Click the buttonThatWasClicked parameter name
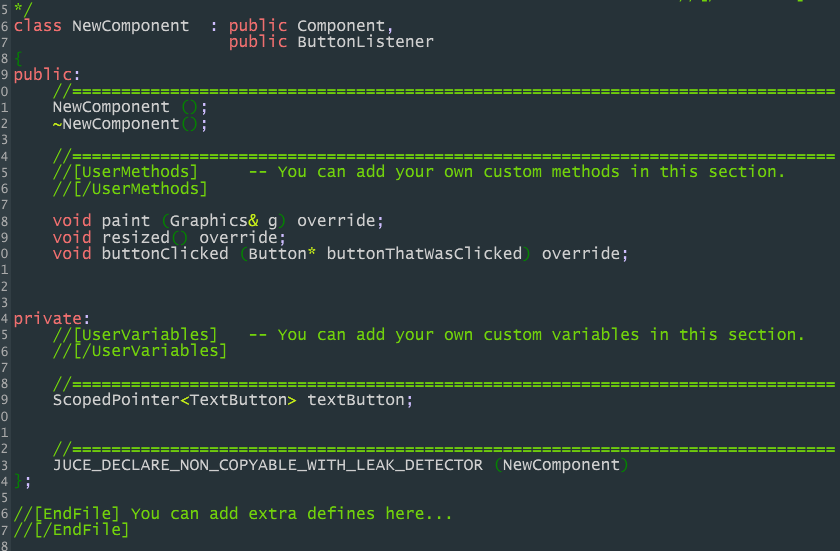 click(424, 254)
